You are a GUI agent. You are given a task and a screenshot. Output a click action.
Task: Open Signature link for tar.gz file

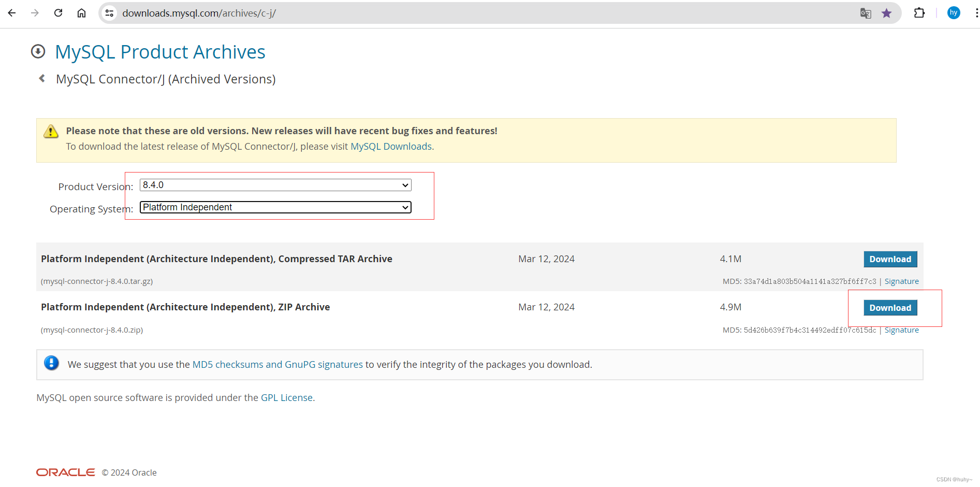pos(901,281)
